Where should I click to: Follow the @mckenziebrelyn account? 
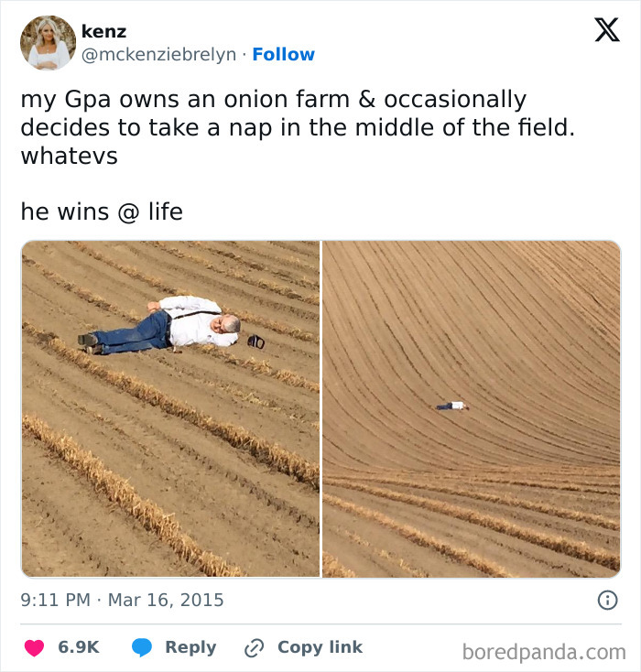283,55
